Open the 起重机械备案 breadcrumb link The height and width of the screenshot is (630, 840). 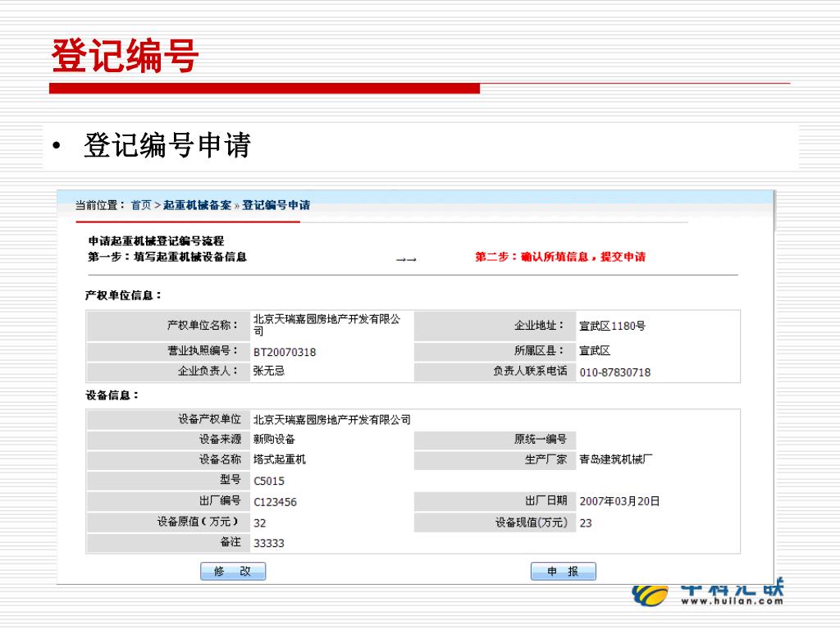click(197, 205)
